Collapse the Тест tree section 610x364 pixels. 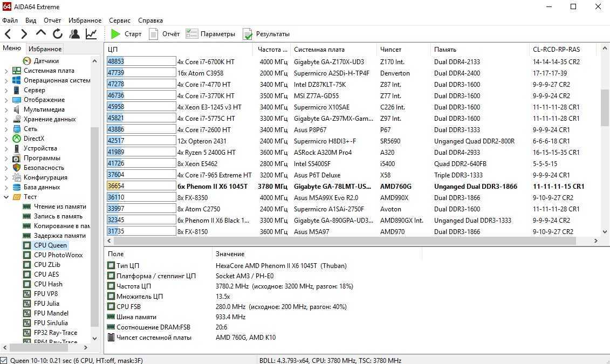click(6, 197)
